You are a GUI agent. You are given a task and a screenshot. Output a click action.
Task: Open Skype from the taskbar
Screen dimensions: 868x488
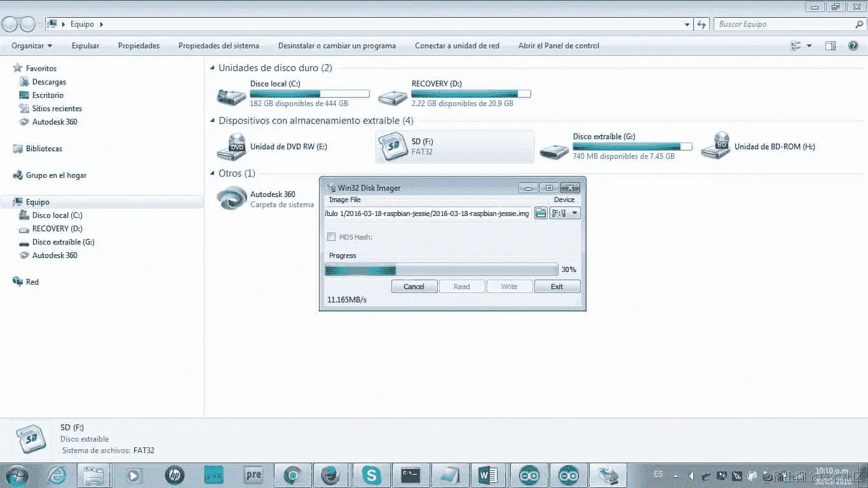coord(371,475)
